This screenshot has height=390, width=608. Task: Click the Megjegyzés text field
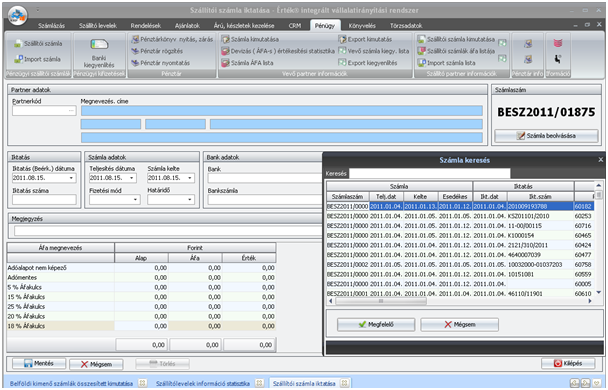167,231
